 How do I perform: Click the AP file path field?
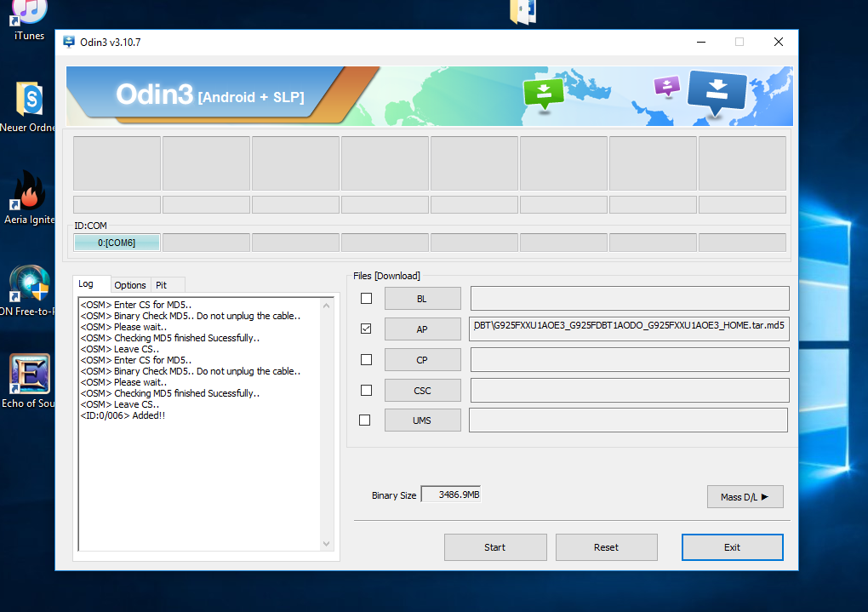pyautogui.click(x=629, y=329)
